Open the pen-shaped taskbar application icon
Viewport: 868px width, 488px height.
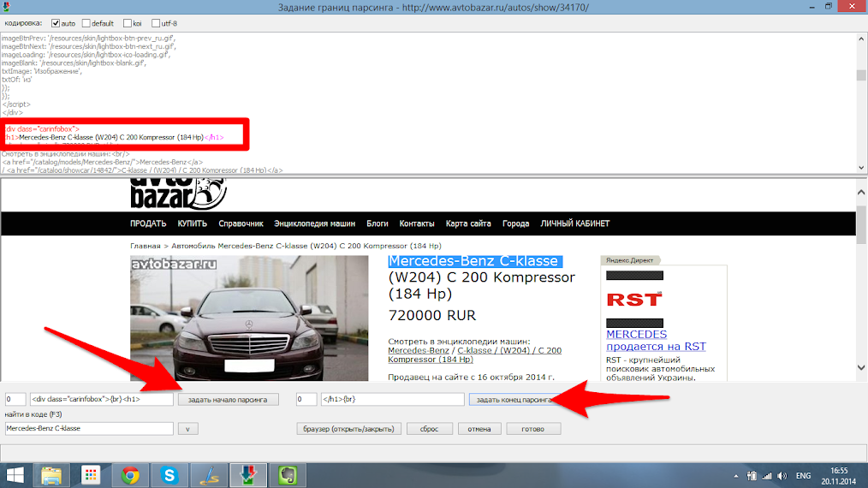[209, 475]
